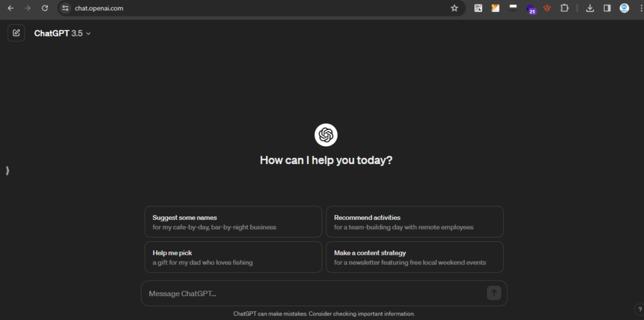Click the browser forward arrow
The height and width of the screenshot is (320, 644).
pos(28,8)
